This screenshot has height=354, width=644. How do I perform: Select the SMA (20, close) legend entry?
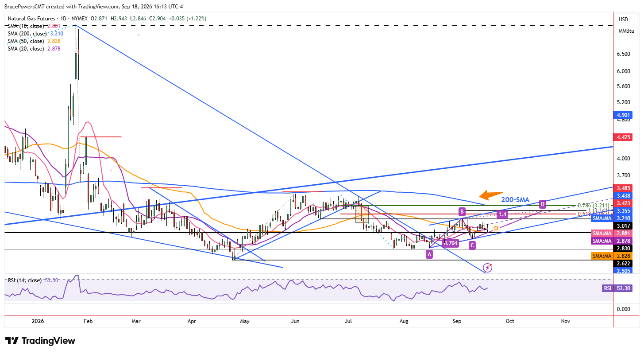coord(34,48)
